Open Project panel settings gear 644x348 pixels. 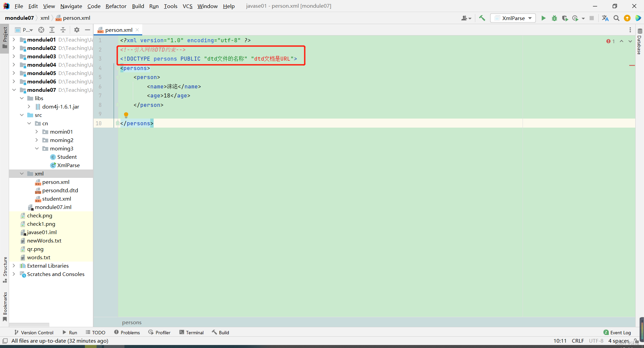77,30
